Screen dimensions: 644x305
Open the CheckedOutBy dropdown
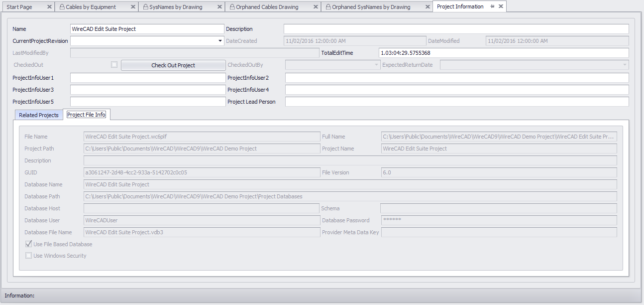point(376,65)
